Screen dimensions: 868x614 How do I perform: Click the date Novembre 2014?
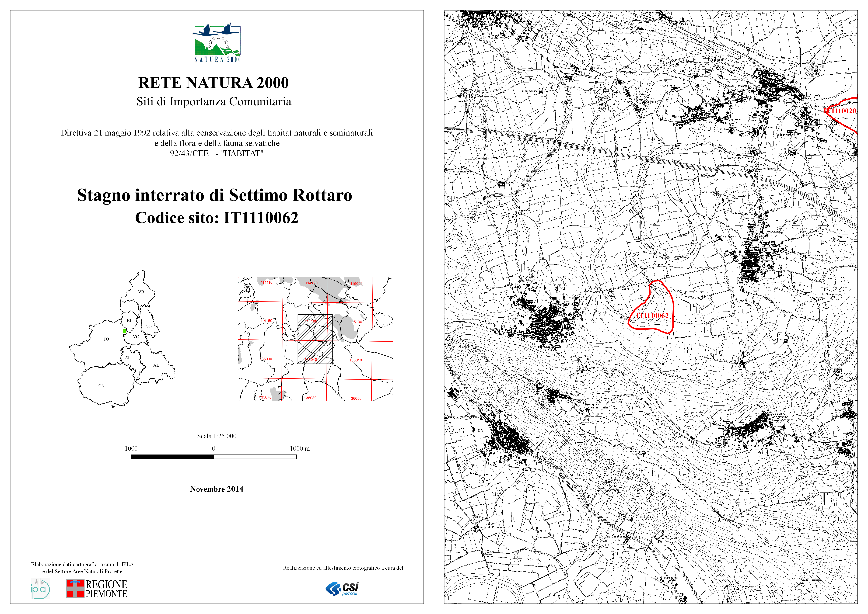pyautogui.click(x=217, y=489)
